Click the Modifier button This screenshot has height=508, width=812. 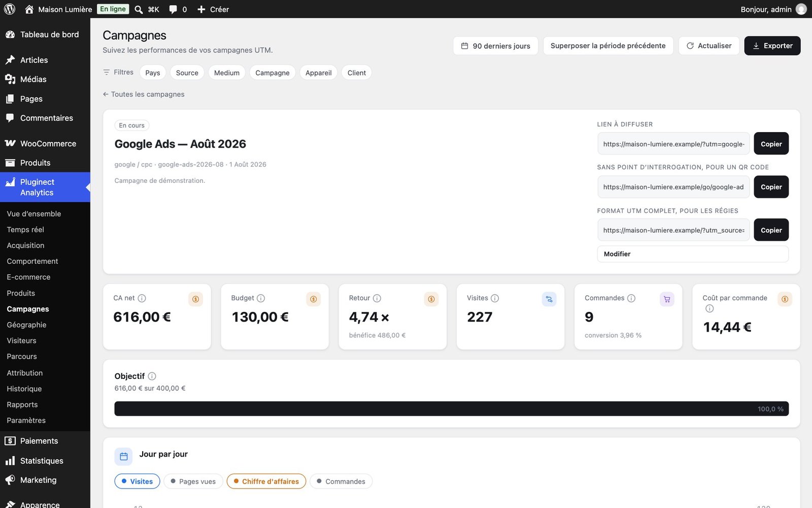coord(693,254)
